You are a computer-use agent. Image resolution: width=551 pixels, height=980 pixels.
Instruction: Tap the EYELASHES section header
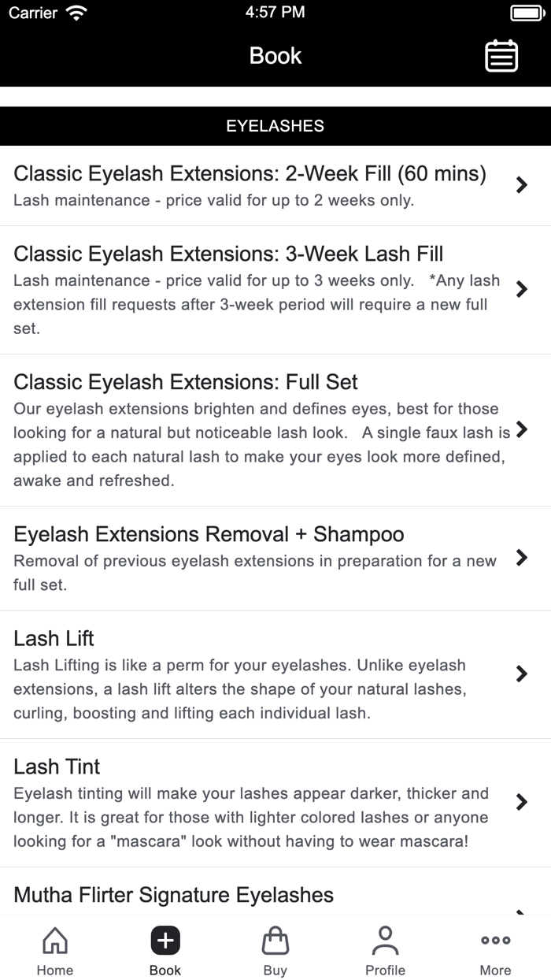point(275,126)
